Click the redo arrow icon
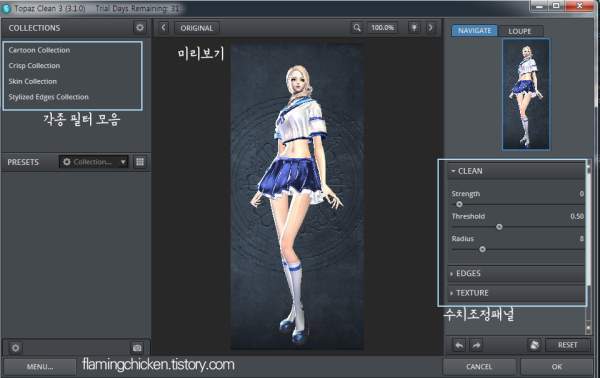 pyautogui.click(x=476, y=345)
